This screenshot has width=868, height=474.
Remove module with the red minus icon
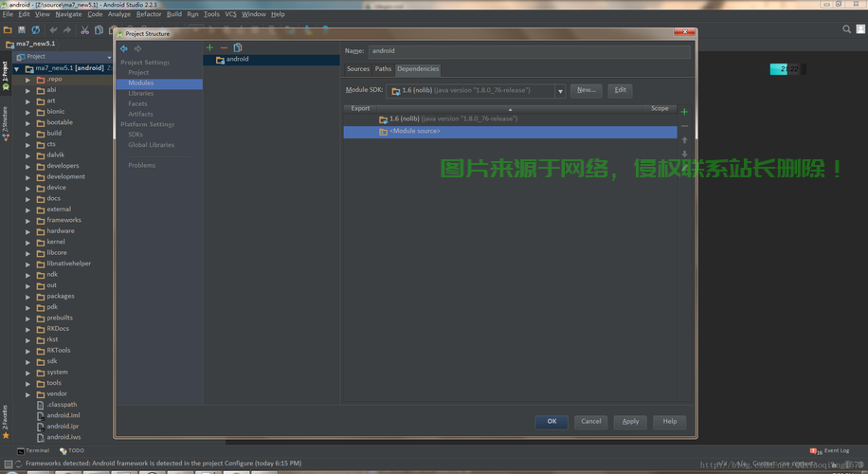coord(224,47)
